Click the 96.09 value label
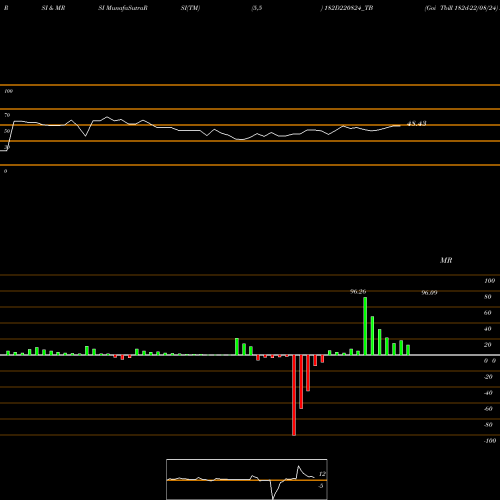 (429, 293)
